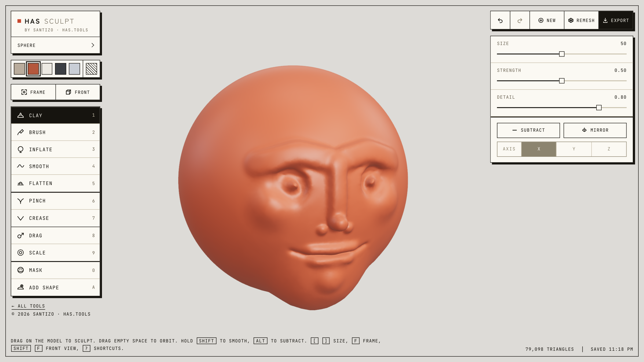Screen dimensions: 644x362
Task: Activate the Drag tool
Action: coord(55,235)
